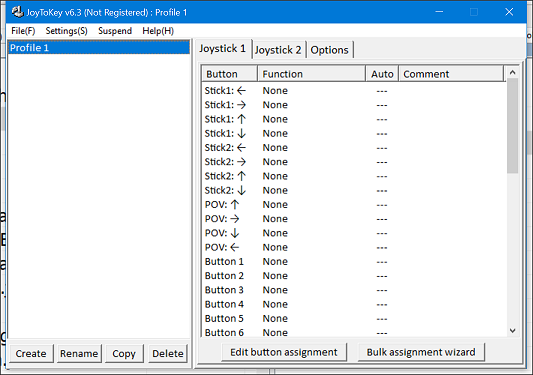Image resolution: width=533 pixels, height=375 pixels.
Task: Click the Delete profile button
Action: [x=168, y=354]
